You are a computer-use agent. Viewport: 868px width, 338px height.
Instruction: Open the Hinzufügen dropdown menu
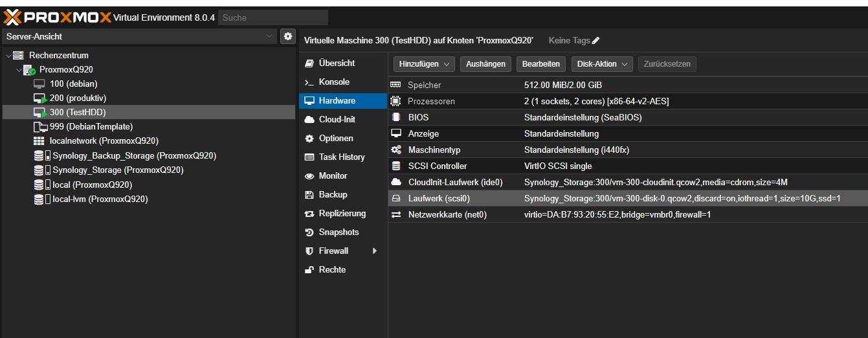pyautogui.click(x=424, y=64)
